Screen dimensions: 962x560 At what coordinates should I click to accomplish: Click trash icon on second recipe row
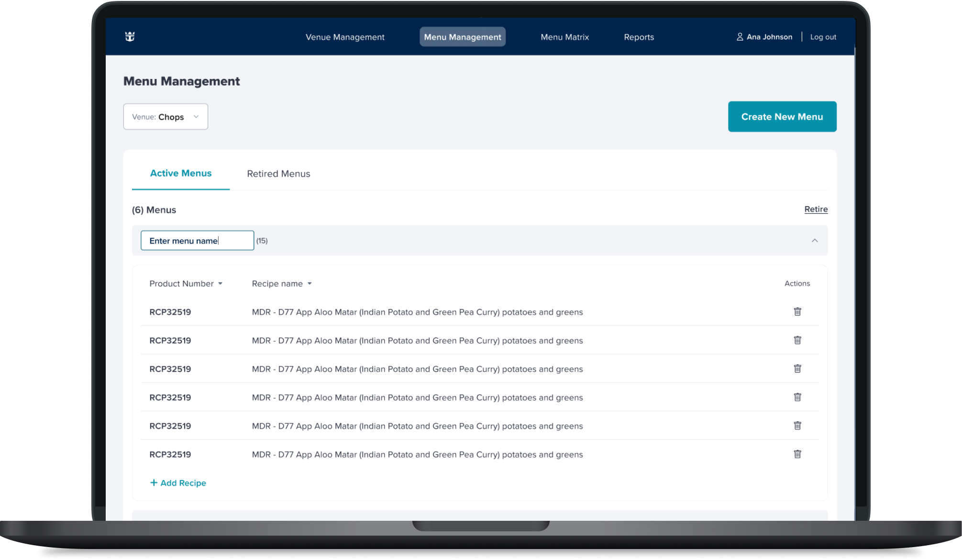point(797,340)
